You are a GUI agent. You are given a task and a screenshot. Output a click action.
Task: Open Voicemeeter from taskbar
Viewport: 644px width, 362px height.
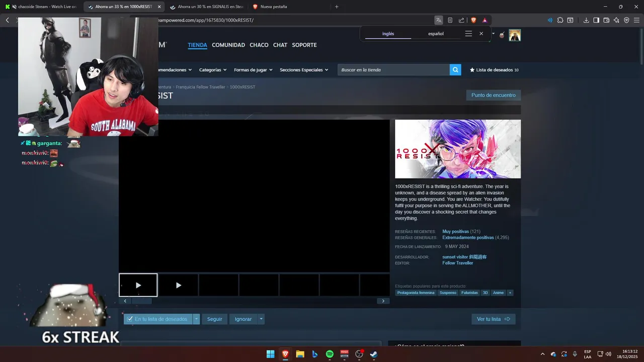344,354
